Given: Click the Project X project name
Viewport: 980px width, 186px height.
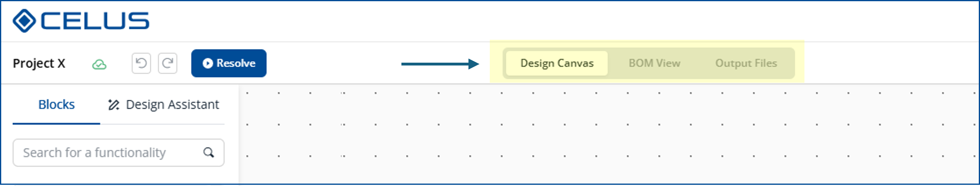Looking at the screenshot, I should (x=39, y=63).
